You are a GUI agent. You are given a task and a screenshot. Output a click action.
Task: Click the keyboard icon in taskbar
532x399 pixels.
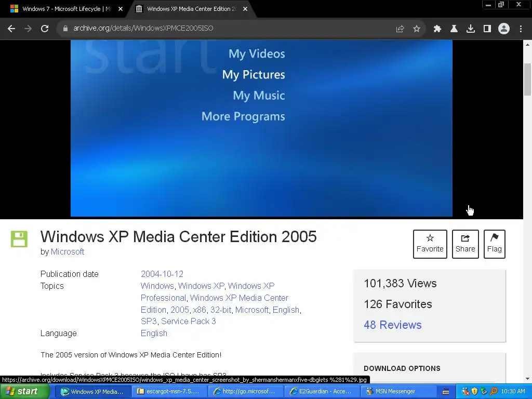446,392
